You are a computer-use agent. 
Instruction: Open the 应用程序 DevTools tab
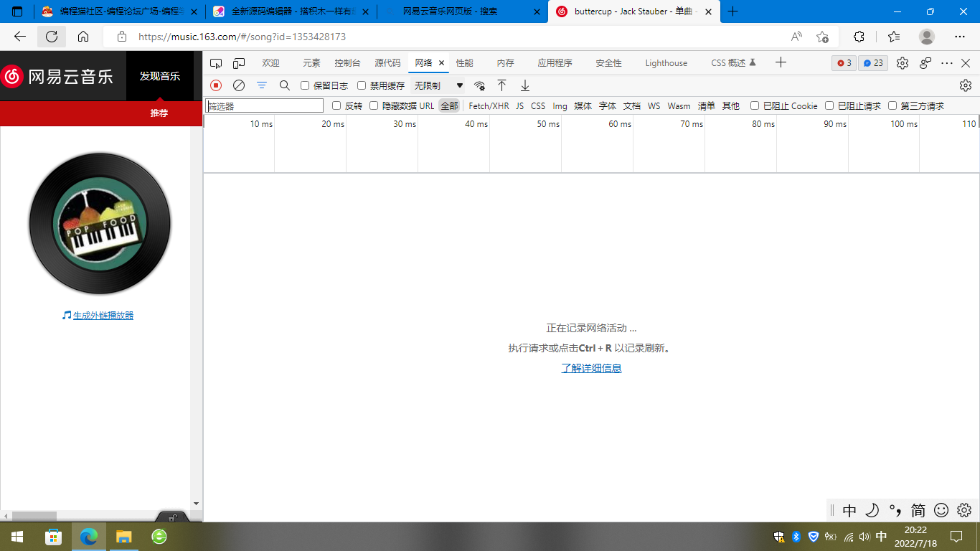(x=555, y=63)
